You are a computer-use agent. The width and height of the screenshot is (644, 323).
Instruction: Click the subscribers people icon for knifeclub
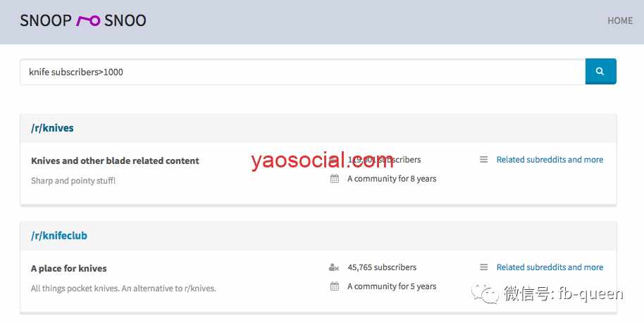tap(334, 267)
